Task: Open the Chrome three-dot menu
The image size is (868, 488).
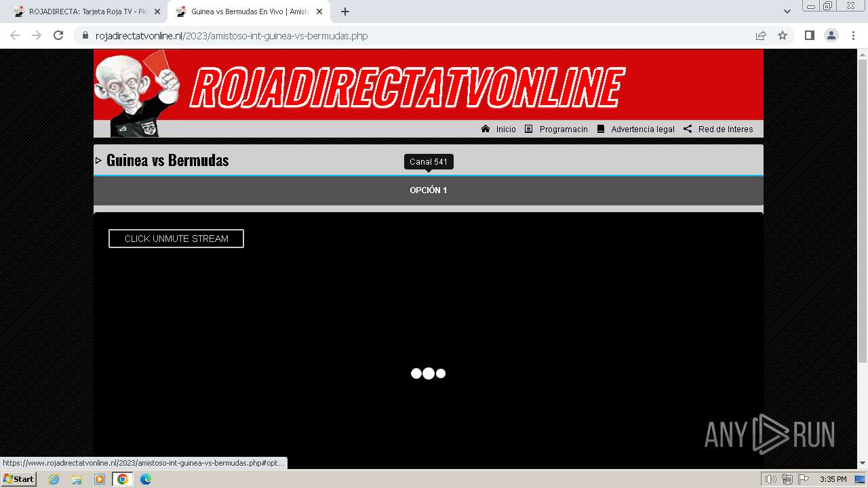Action: 853,35
